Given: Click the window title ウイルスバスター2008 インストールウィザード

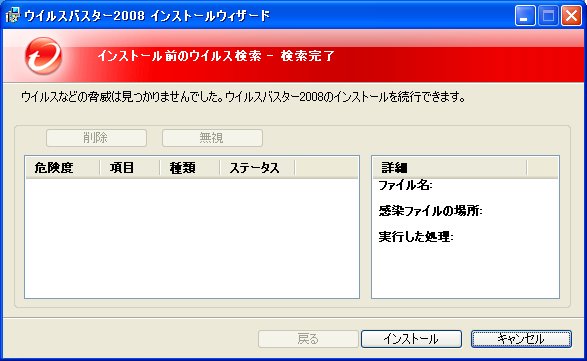Looking at the screenshot, I should pos(147,16).
